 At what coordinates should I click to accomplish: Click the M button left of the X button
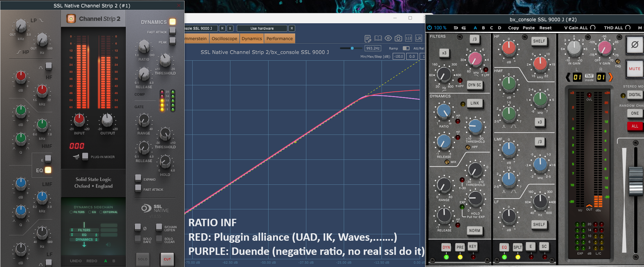pyautogui.click(x=222, y=28)
